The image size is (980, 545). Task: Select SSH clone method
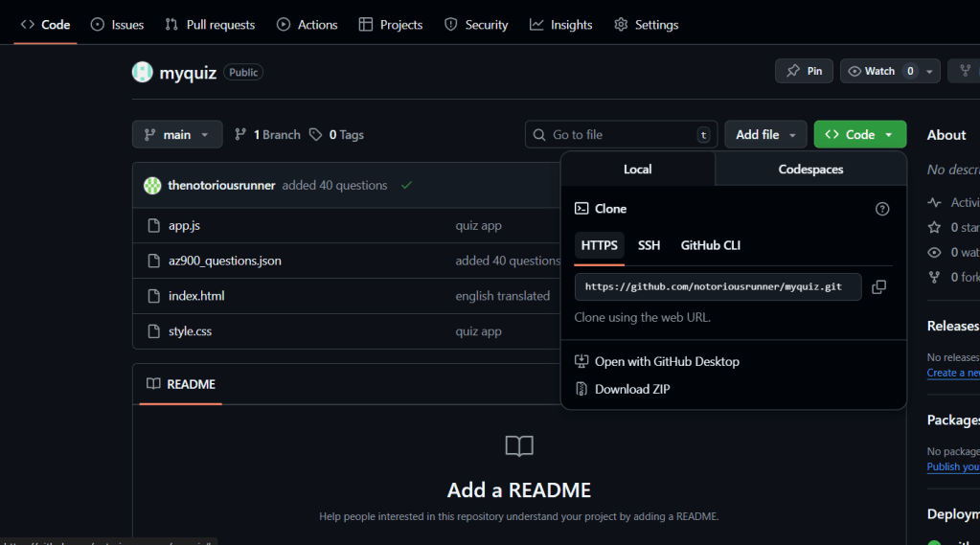(649, 245)
